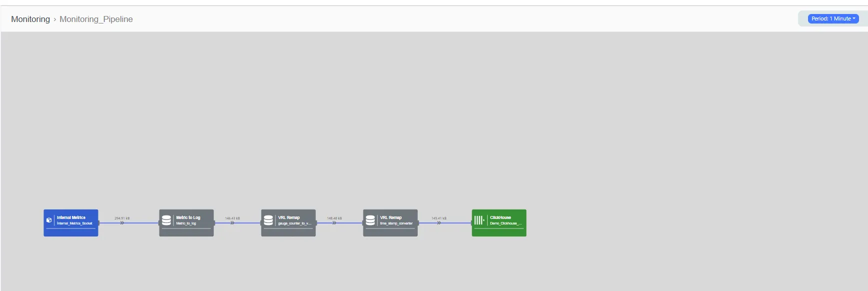Click the flow arrow under 146.43 kB
Viewport: 868px width, 291px height.
coord(232,223)
